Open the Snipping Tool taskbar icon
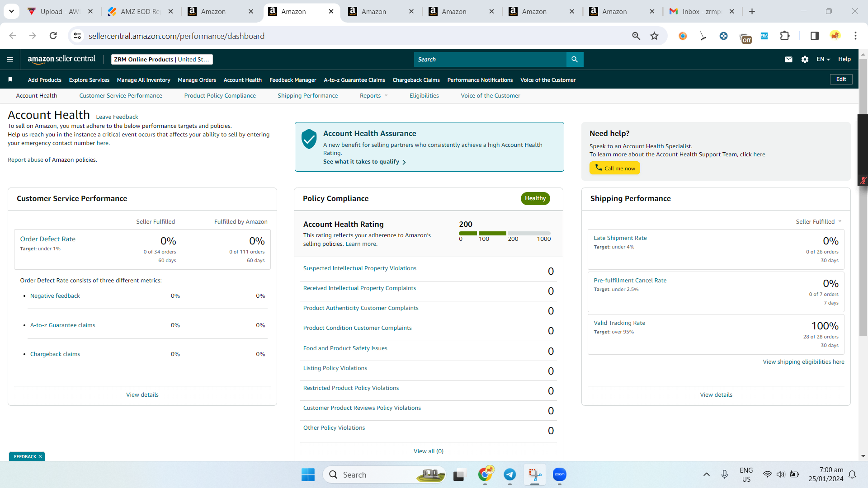 click(x=534, y=474)
